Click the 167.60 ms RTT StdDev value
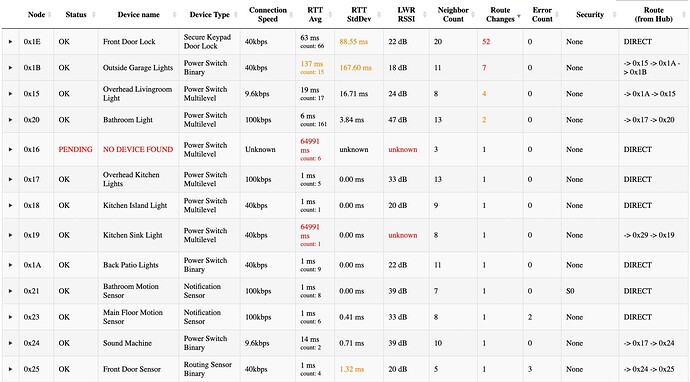Image resolution: width=690 pixels, height=382 pixels. (x=356, y=68)
